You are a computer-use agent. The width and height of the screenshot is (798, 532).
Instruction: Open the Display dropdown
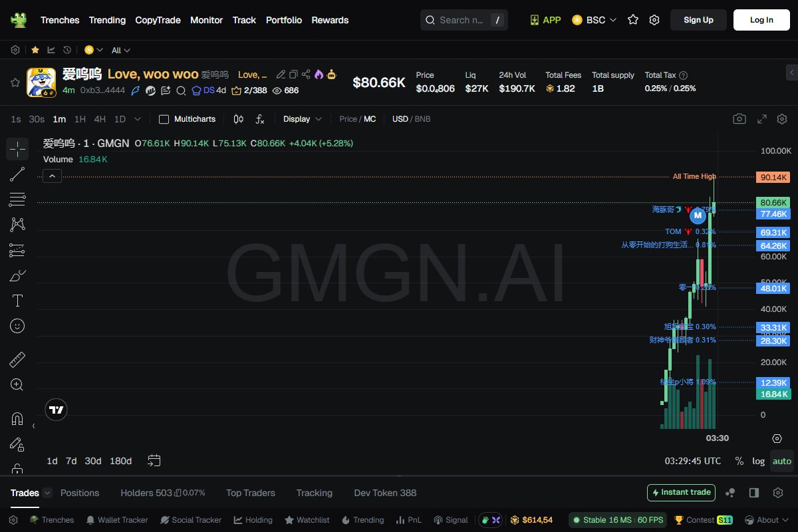click(x=303, y=119)
